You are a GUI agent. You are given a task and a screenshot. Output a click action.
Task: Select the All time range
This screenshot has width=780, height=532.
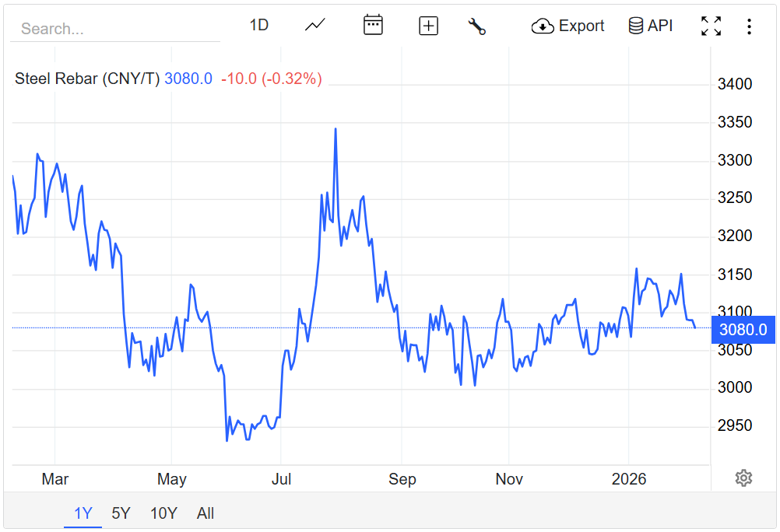click(206, 513)
